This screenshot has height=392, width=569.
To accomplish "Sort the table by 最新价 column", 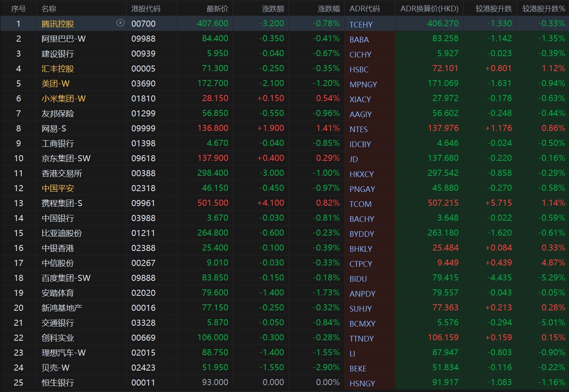I will [217, 8].
